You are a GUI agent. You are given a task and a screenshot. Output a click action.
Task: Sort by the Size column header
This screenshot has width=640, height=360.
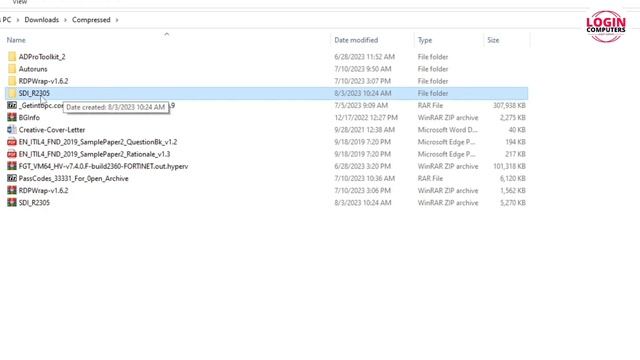point(493,40)
